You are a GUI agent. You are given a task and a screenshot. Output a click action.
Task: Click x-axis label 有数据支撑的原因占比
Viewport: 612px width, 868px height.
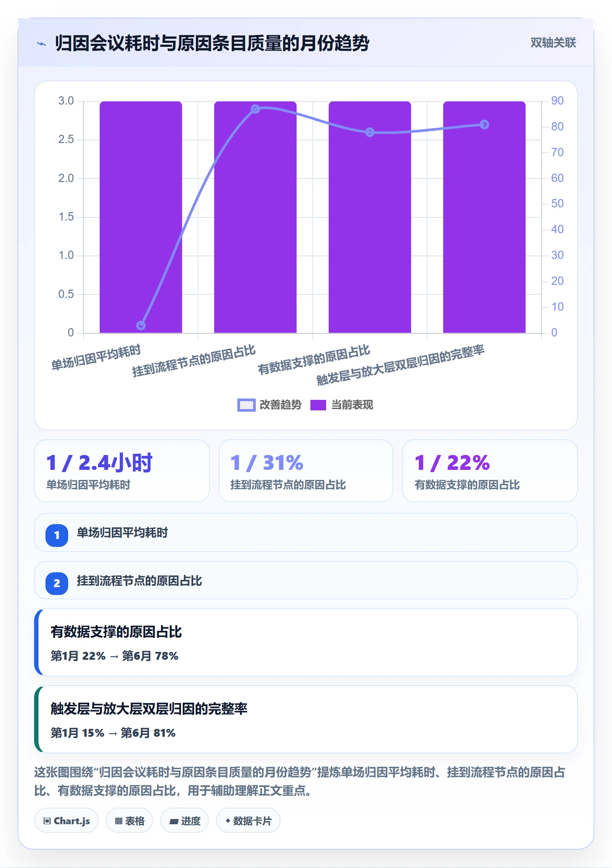[314, 360]
